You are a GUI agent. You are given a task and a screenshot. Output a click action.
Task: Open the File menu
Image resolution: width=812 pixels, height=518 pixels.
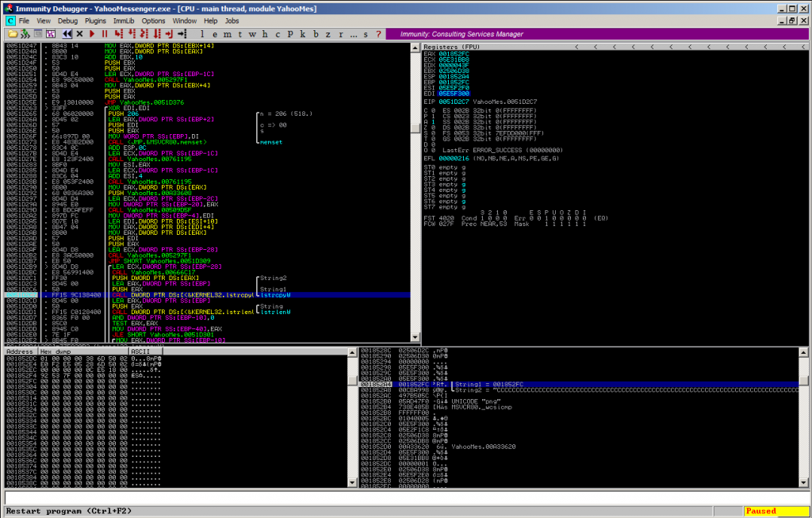[x=24, y=21]
